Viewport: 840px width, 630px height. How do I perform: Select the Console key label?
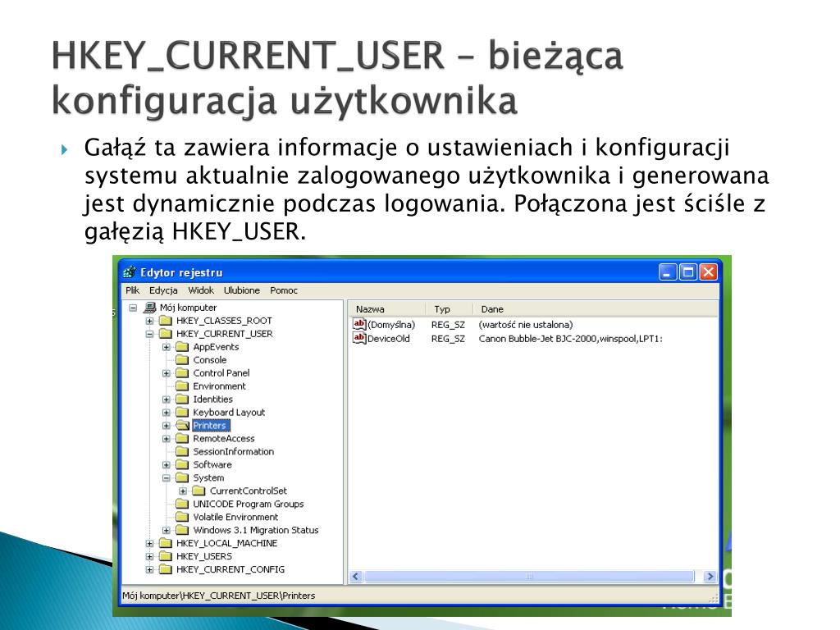pyautogui.click(x=210, y=360)
